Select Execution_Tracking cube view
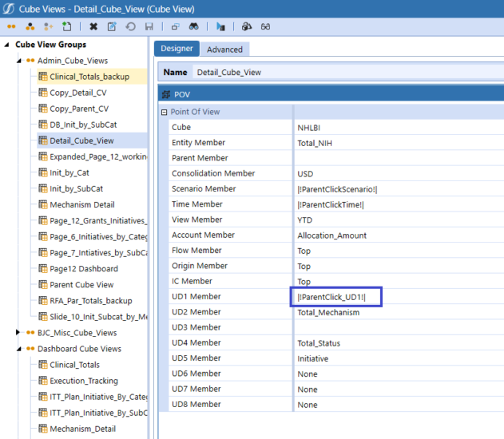The width and height of the screenshot is (504, 439). click(x=83, y=381)
